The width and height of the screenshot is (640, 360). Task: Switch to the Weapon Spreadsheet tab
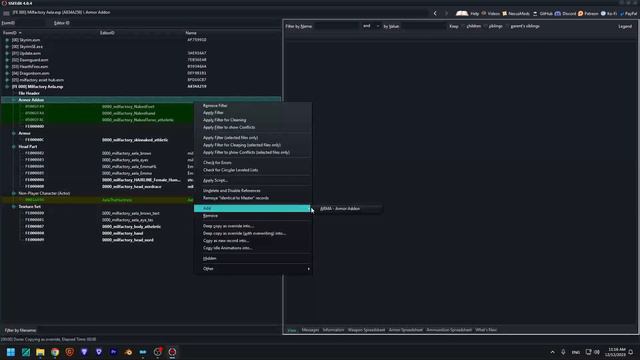coord(366,330)
